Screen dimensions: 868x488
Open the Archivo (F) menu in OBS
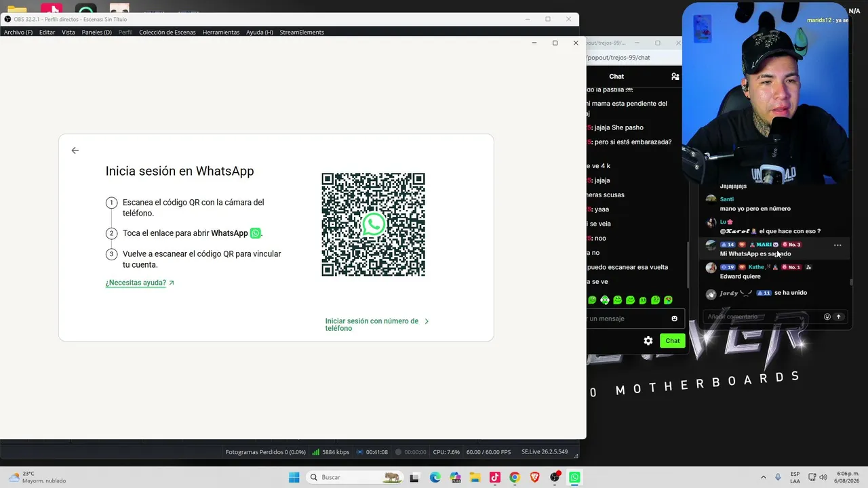tap(18, 32)
